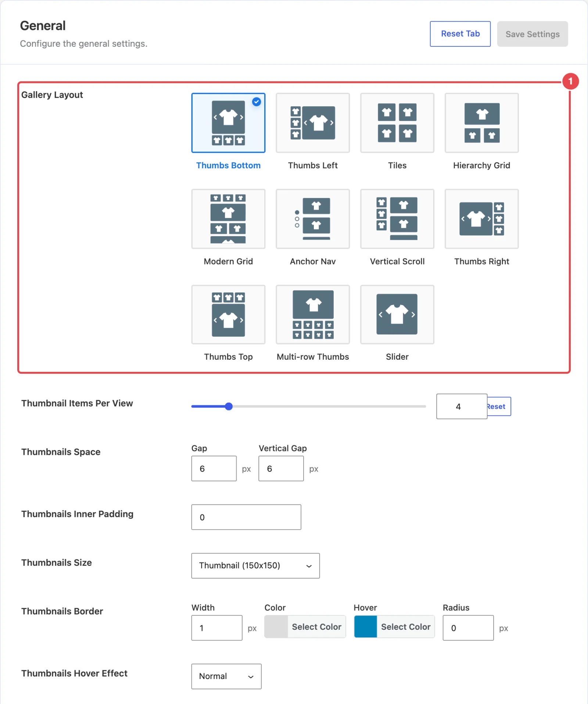The image size is (588, 704).
Task: Choose the Slider gallery layout icon
Action: [x=397, y=315]
